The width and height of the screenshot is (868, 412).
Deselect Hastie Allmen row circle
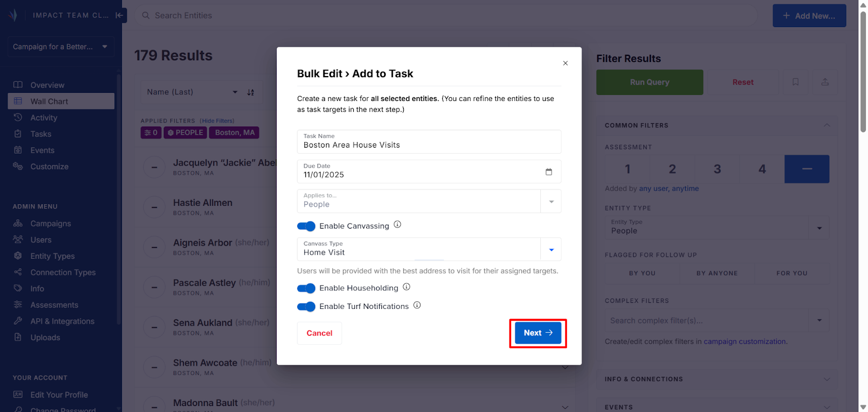point(155,207)
